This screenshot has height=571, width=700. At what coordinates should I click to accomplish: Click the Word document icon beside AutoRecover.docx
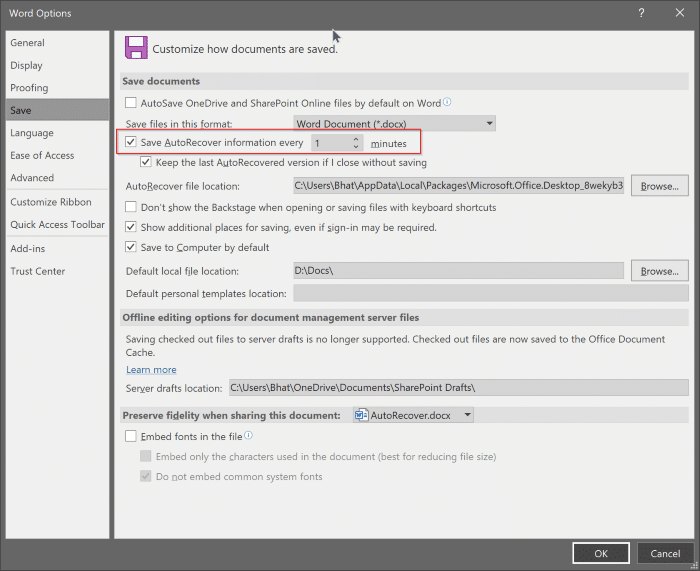(361, 415)
